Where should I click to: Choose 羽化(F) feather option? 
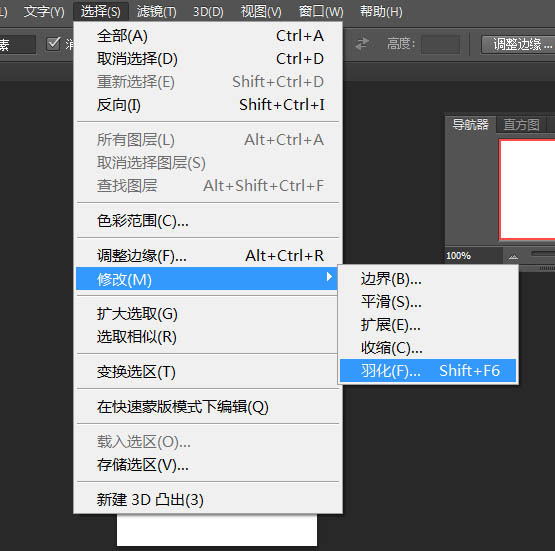pyautogui.click(x=428, y=371)
